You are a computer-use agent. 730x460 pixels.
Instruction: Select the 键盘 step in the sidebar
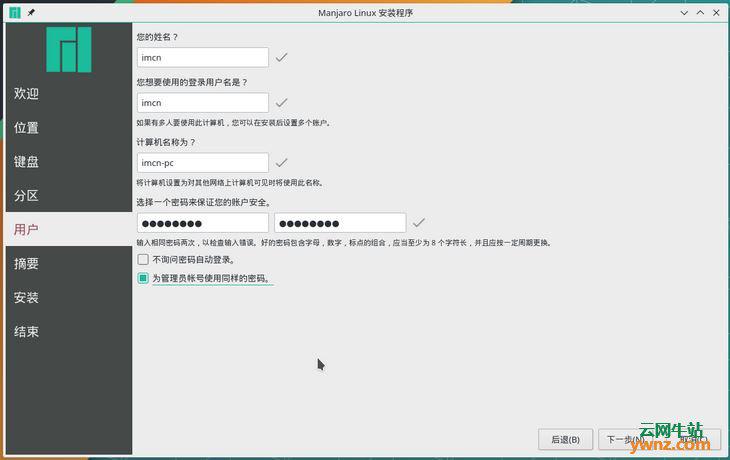click(x=69, y=162)
